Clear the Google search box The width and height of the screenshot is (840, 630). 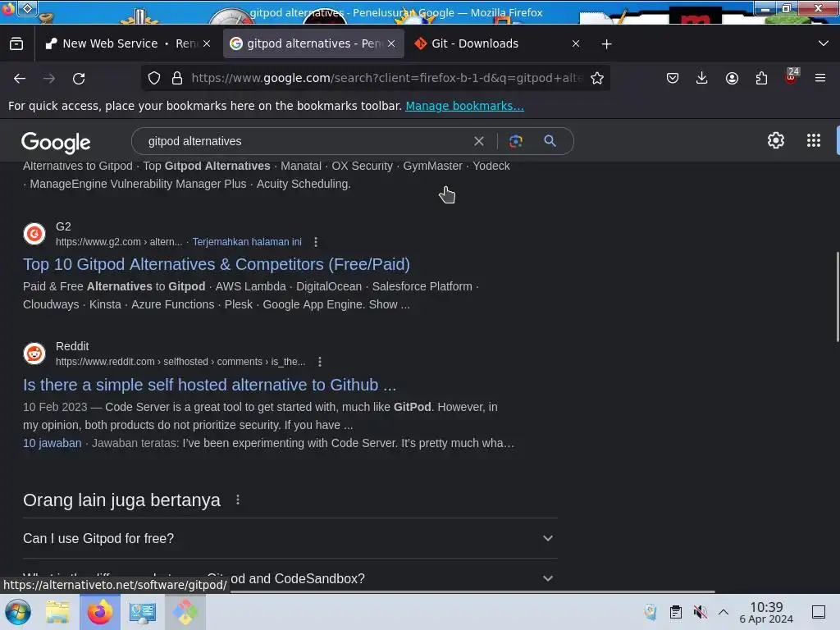(479, 141)
